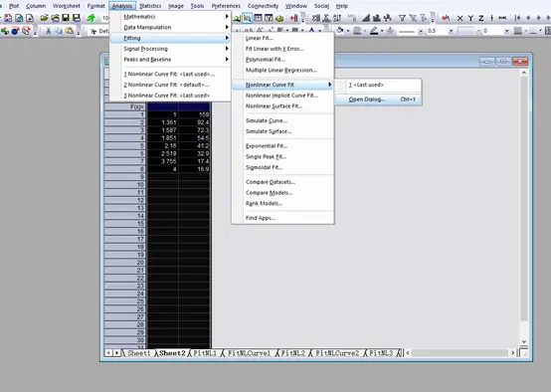This screenshot has height=392, width=551.
Task: Set column as Y using Y icon
Action: (x=470, y=18)
